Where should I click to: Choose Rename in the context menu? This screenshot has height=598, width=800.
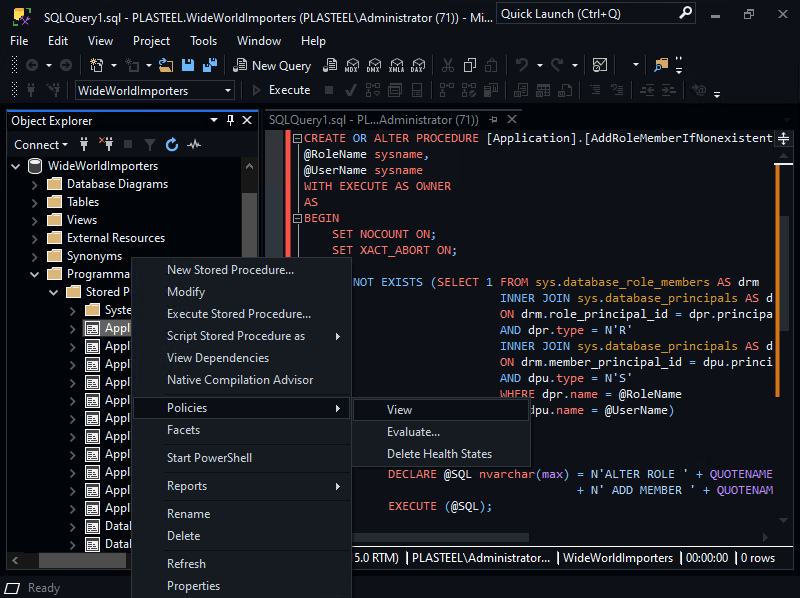[242, 514]
